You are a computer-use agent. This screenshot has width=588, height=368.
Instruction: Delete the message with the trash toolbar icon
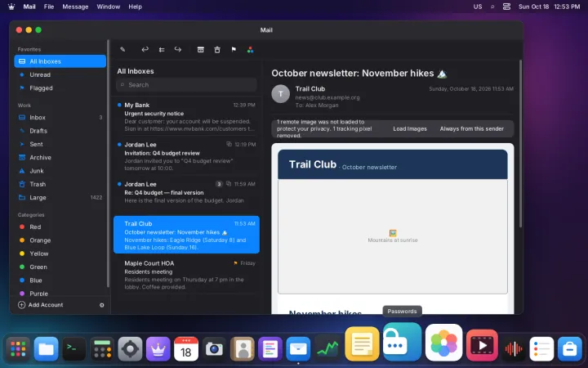[x=217, y=50]
